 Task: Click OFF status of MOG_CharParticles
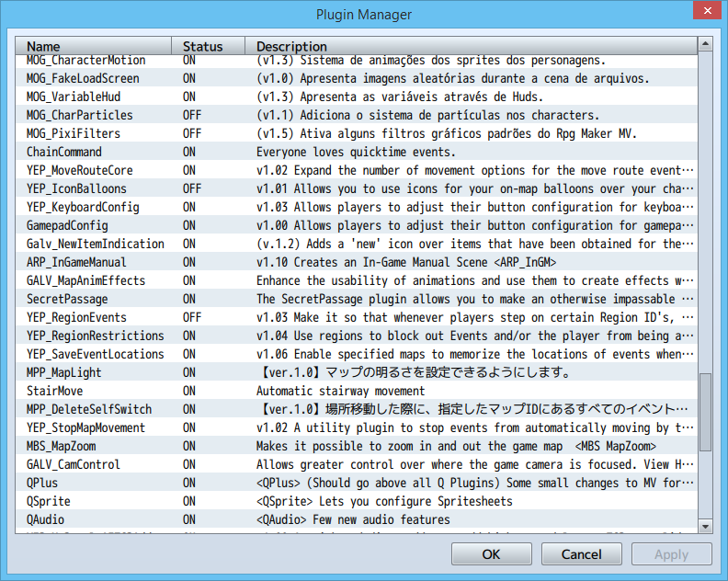coord(192,115)
